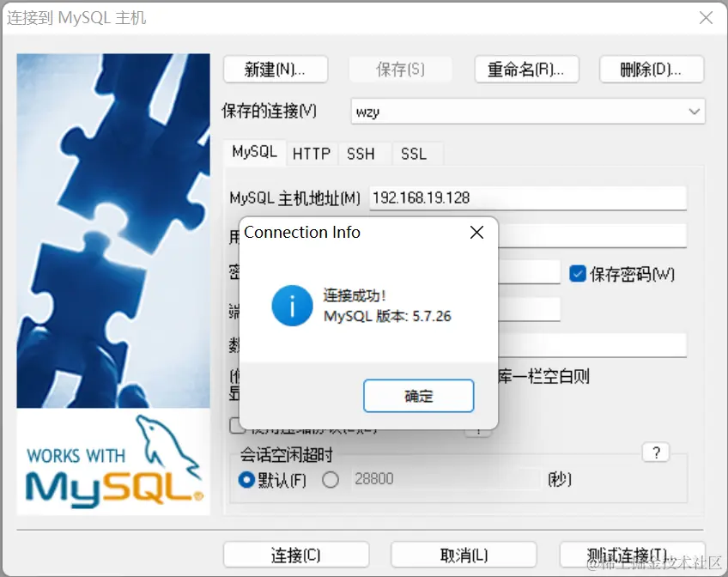
Task: Click the 删除(D)... button
Action: pos(652,70)
